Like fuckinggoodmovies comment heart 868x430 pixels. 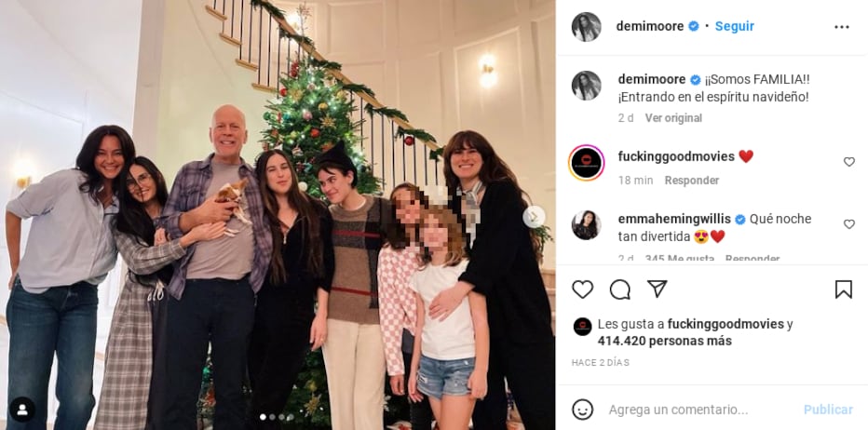point(848,162)
